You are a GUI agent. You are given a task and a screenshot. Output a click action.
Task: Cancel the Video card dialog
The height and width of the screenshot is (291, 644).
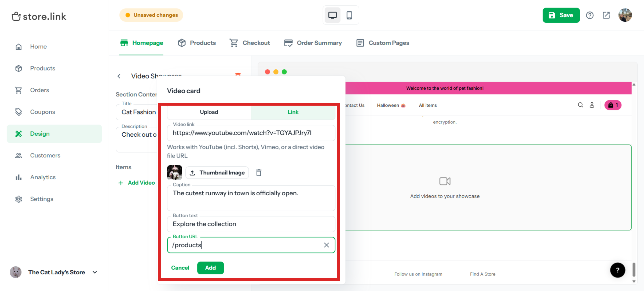pyautogui.click(x=180, y=268)
